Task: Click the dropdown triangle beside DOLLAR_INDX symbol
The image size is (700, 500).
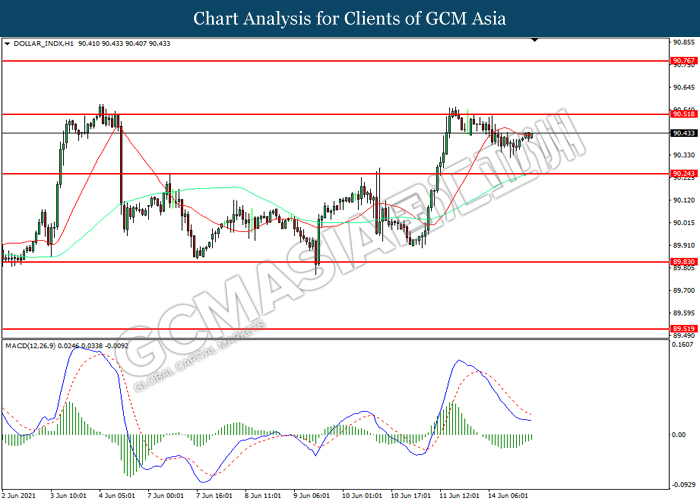Action: (7, 44)
